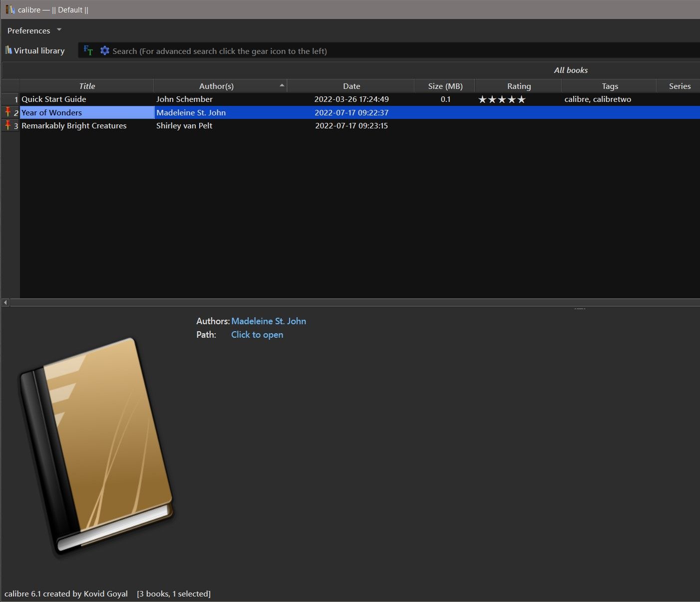Sort by the Series column header
Screen dimensions: 700x602
tap(679, 86)
